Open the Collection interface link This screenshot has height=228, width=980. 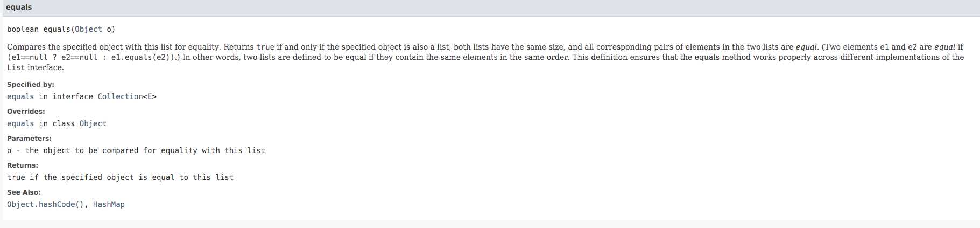coord(120,96)
